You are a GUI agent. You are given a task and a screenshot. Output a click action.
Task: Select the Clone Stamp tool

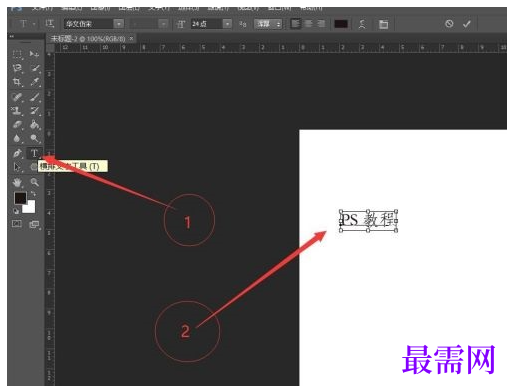click(x=17, y=111)
